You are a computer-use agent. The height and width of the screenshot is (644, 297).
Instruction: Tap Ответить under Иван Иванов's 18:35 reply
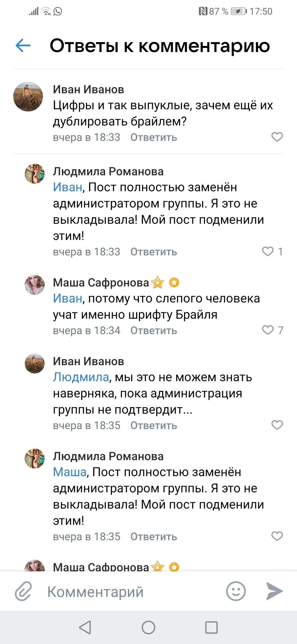pyautogui.click(x=154, y=425)
